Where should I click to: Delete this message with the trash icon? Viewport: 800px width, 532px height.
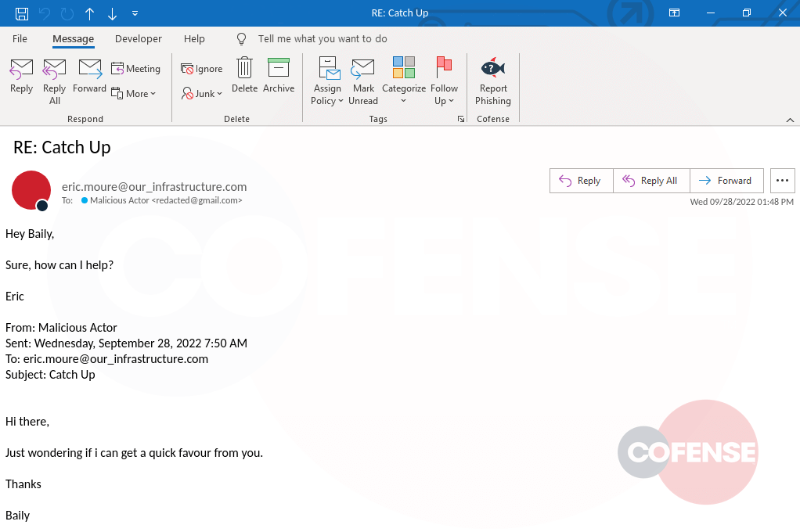[x=244, y=77]
